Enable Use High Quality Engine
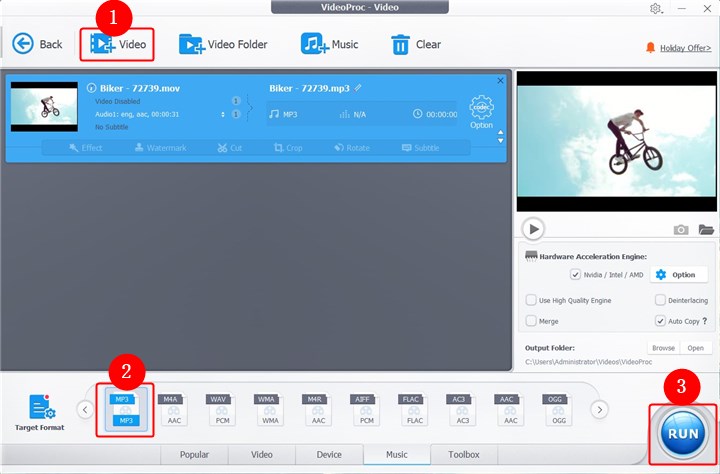The height and width of the screenshot is (474, 720). 531,300
